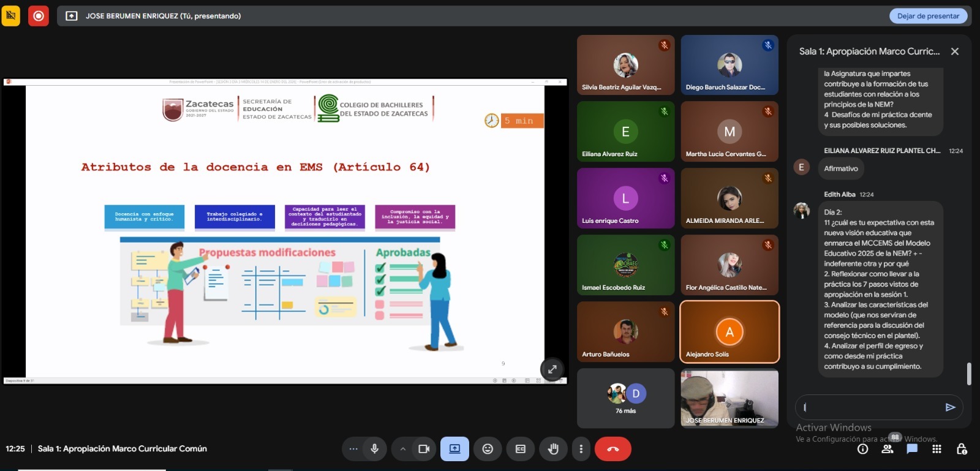Click the chat message input field
This screenshot has width=980, height=471.
coord(870,407)
